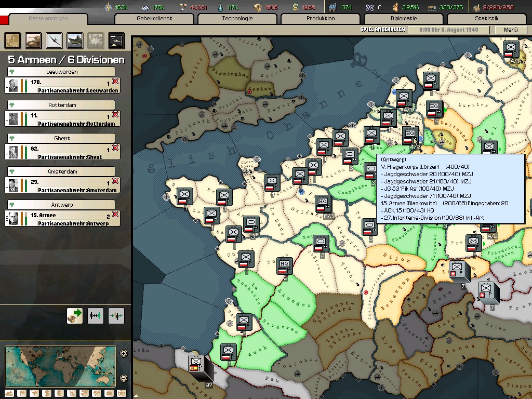Switch to economic map mode dollar icon

pos(46,393)
